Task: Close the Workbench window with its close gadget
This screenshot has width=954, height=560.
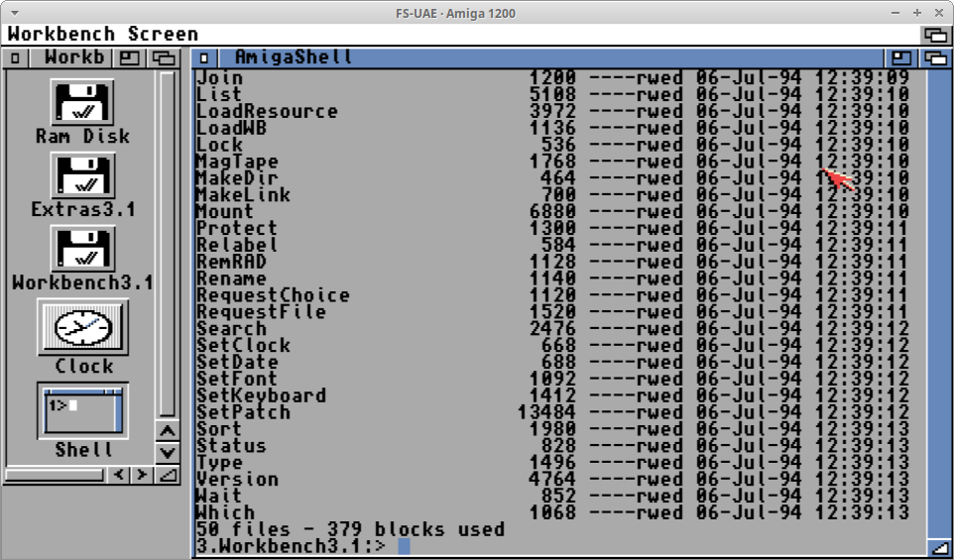Action: 16,58
